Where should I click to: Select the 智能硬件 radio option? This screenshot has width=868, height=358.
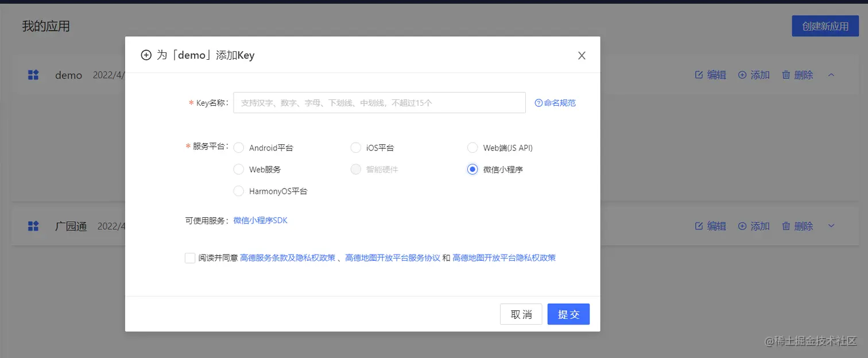(356, 170)
